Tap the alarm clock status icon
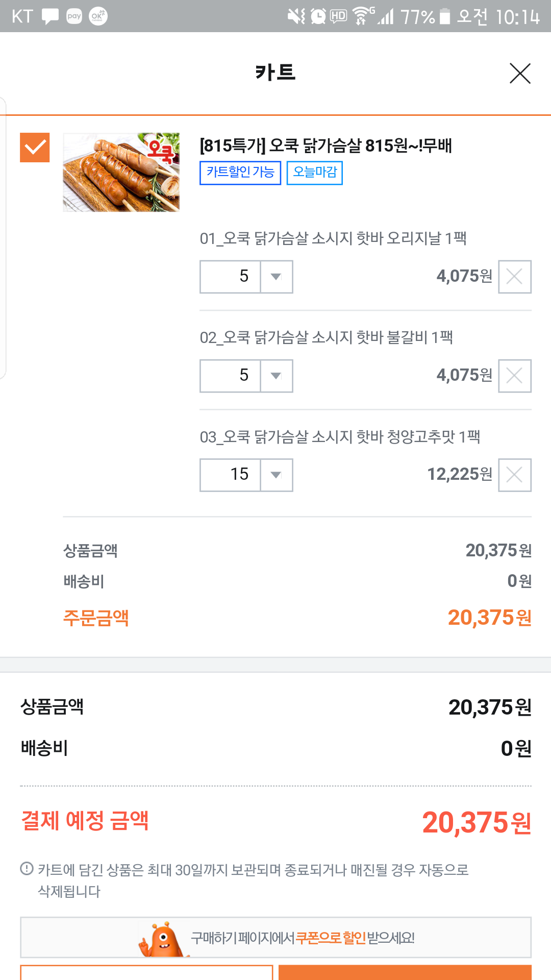Viewport: 551px width, 980px height. click(318, 16)
